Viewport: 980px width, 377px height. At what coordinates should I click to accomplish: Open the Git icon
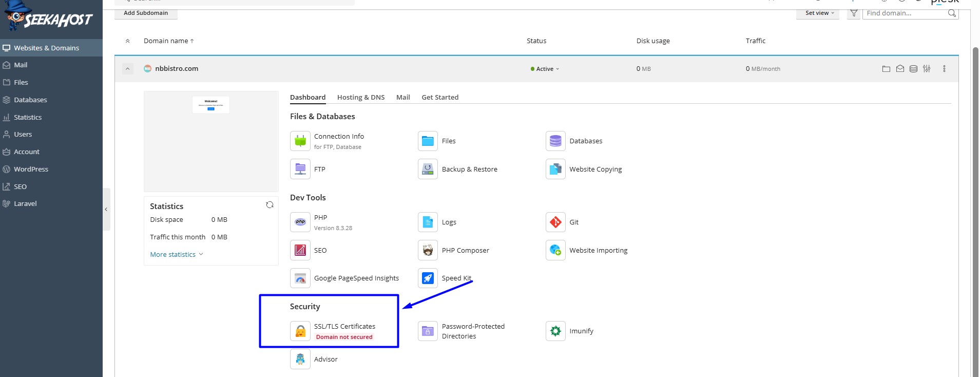point(555,222)
